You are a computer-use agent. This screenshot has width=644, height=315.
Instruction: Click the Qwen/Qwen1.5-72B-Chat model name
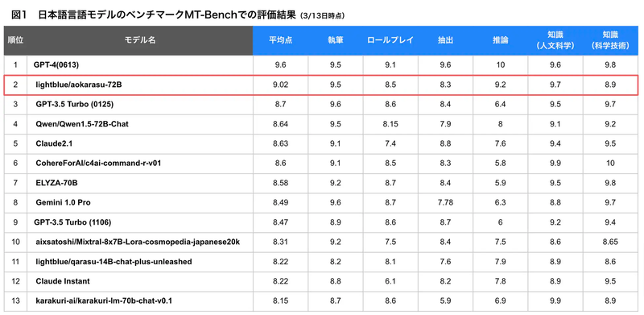(82, 124)
